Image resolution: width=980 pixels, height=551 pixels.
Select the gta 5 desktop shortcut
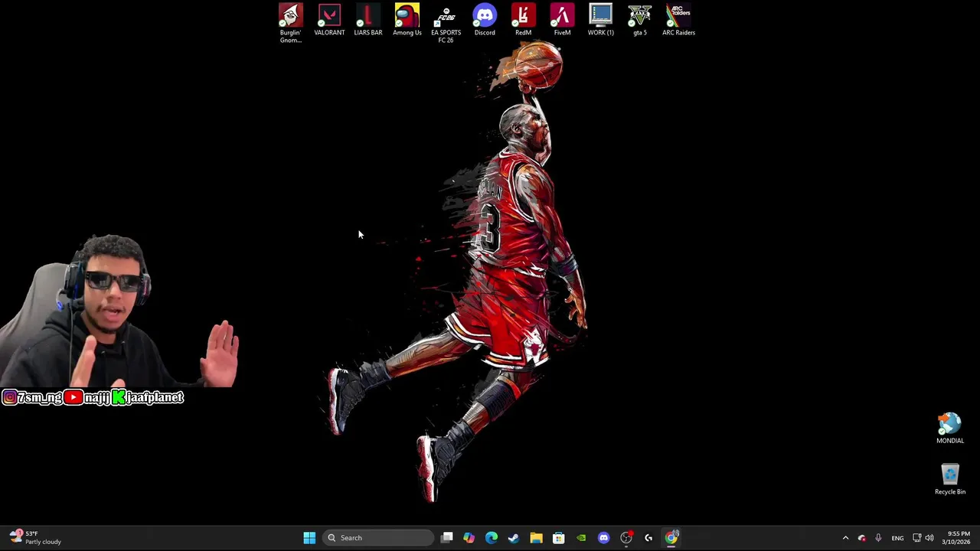640,20
